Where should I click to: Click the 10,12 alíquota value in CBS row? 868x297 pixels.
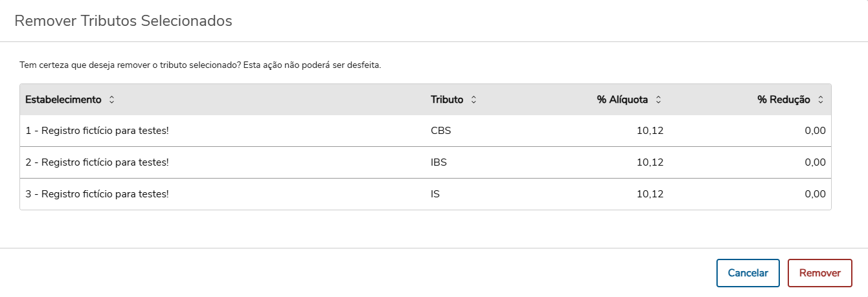[x=650, y=131]
